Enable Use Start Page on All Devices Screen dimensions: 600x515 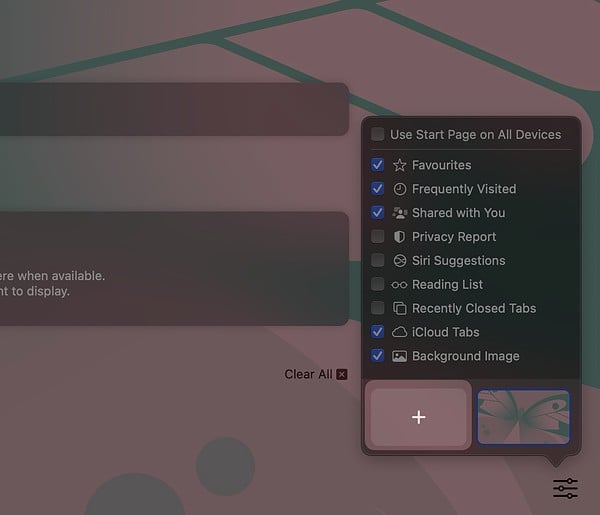coord(377,134)
